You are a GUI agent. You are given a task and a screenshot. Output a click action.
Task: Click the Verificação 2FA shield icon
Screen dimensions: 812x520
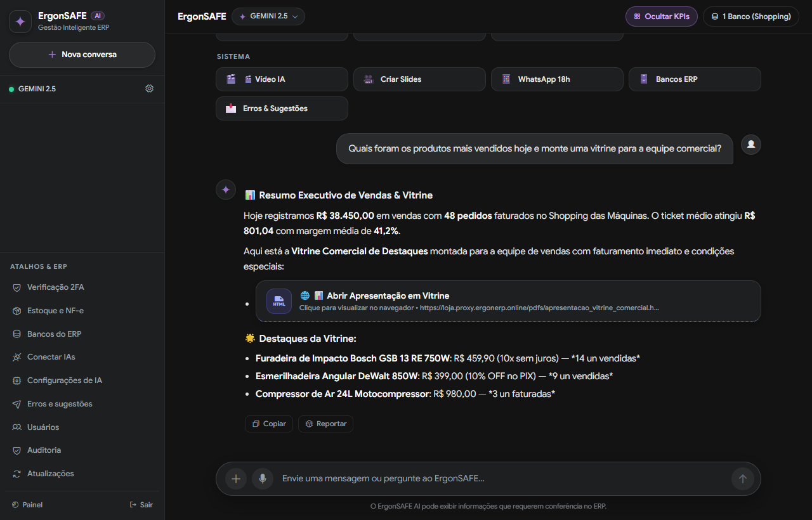coord(17,287)
